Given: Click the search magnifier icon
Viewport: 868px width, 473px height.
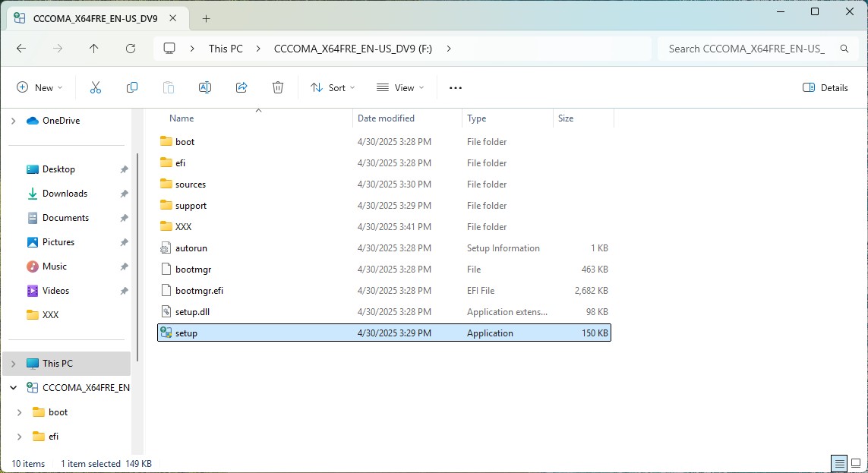Looking at the screenshot, I should [844, 49].
